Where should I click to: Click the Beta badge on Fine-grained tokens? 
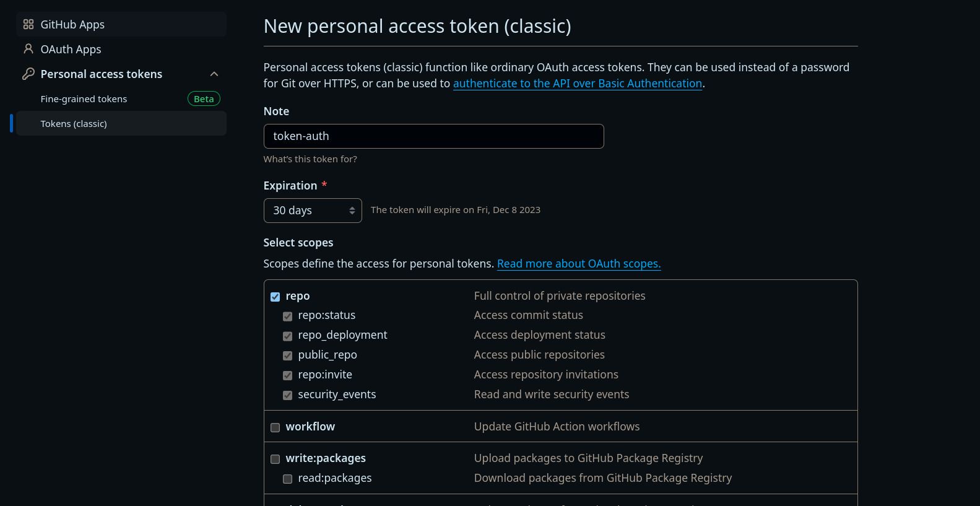click(x=204, y=99)
